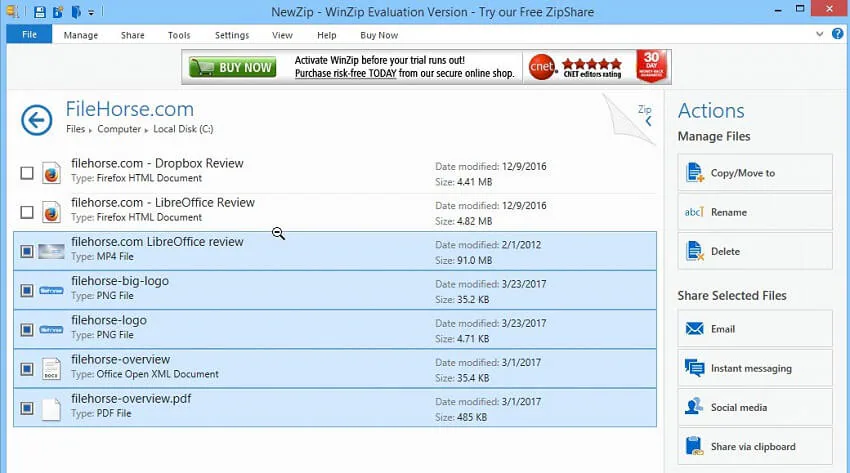Click the DOCX icon of filehorse-overview

[51, 368]
